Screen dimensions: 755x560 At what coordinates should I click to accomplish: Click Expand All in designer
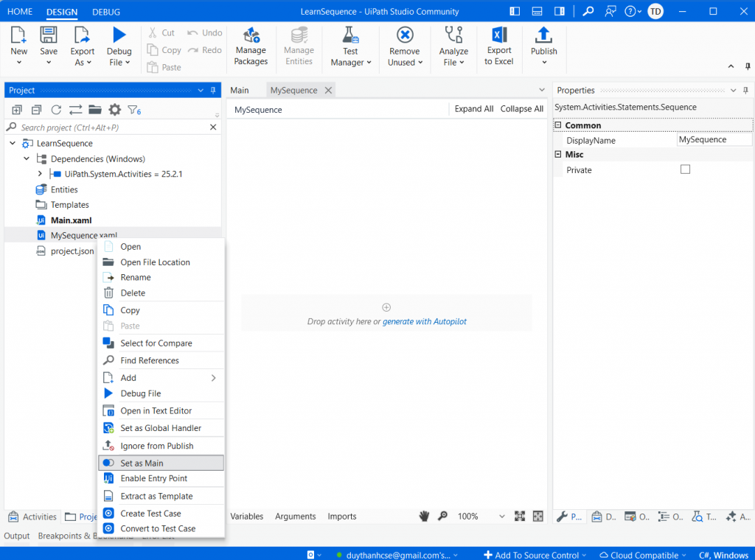(474, 109)
